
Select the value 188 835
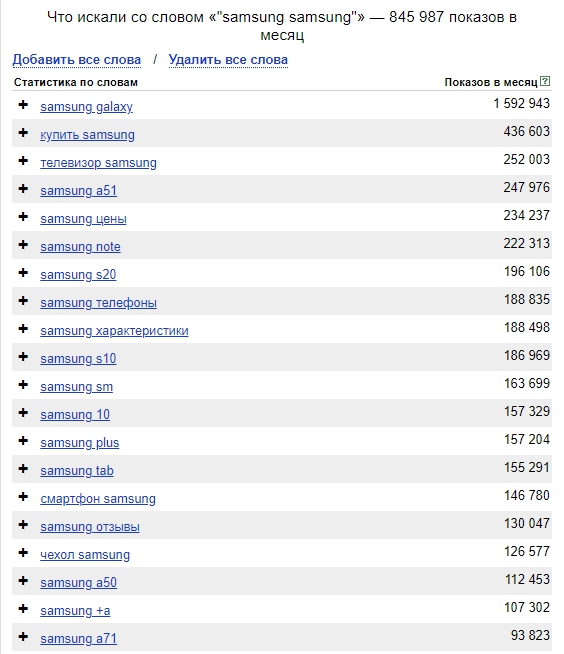527,299
